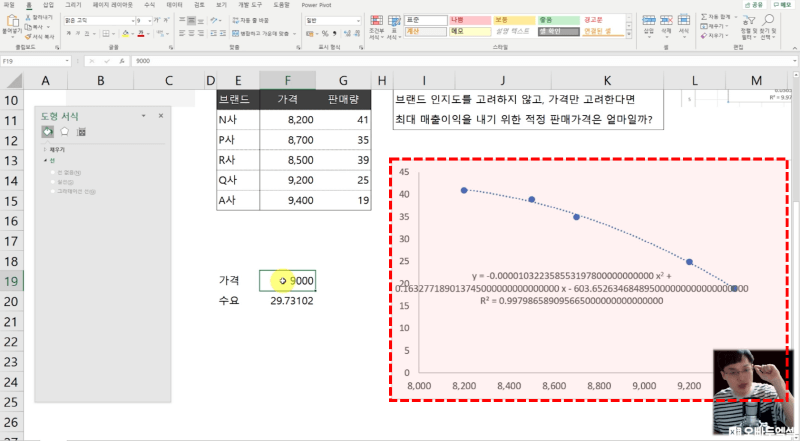This screenshot has height=441, width=800.
Task: Select the Solid line (실선) radio button
Action: tap(53, 182)
